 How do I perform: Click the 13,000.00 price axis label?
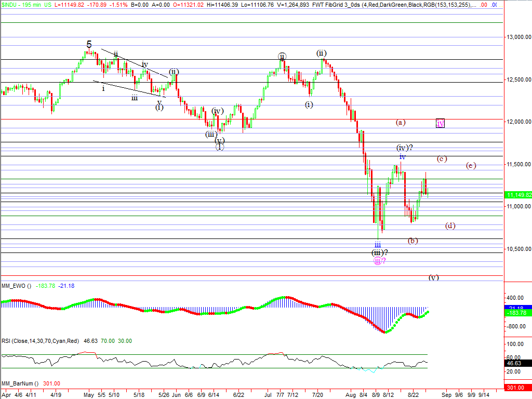(518, 37)
